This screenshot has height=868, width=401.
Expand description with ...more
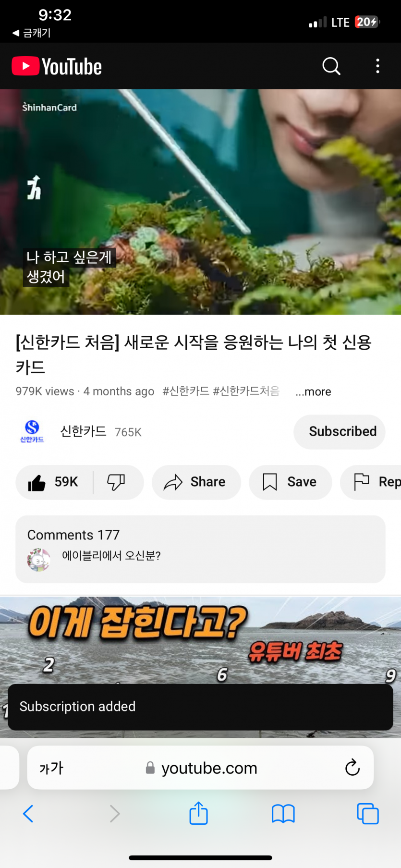coord(313,391)
